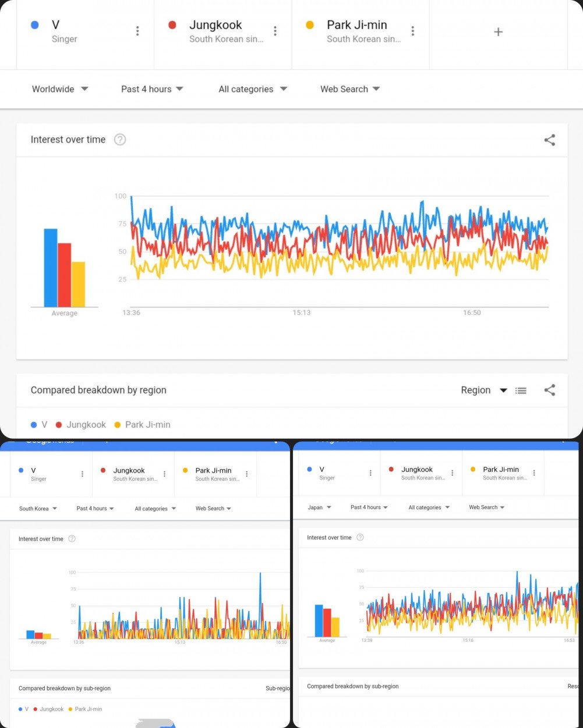583x728 pixels.
Task: Open Past 4 hours dropdown in top panel
Action: coord(152,89)
